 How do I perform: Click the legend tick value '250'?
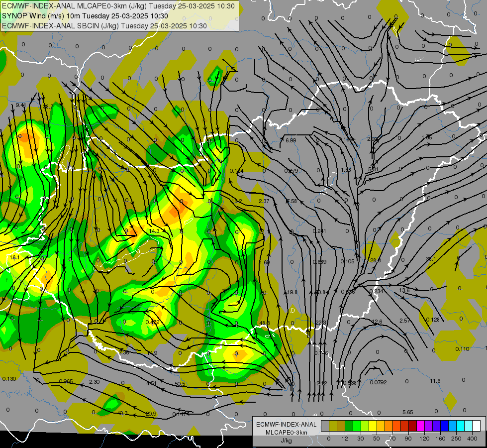[456, 439]
